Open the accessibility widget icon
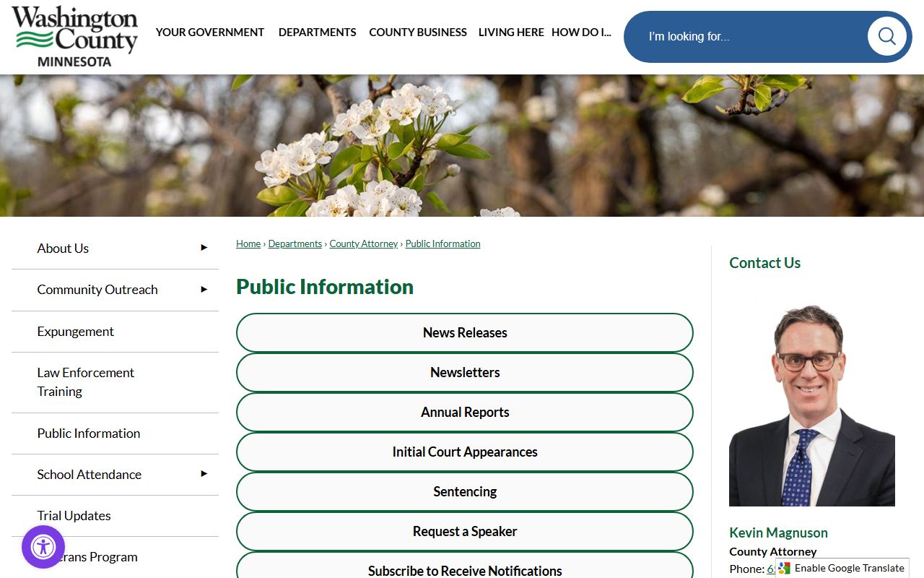Viewport: 924px width, 578px height. pos(43,547)
